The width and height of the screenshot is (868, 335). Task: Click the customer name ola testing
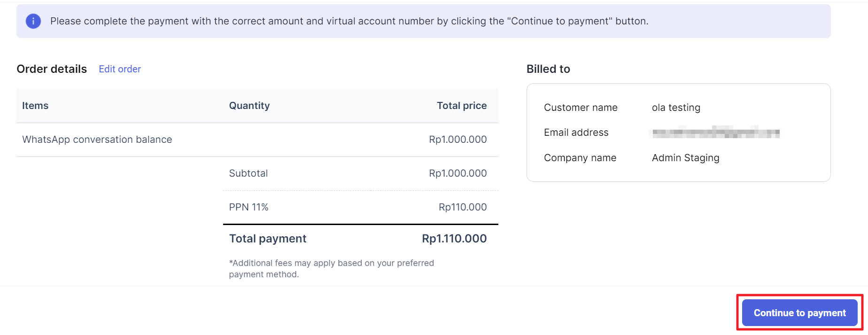pyautogui.click(x=676, y=108)
